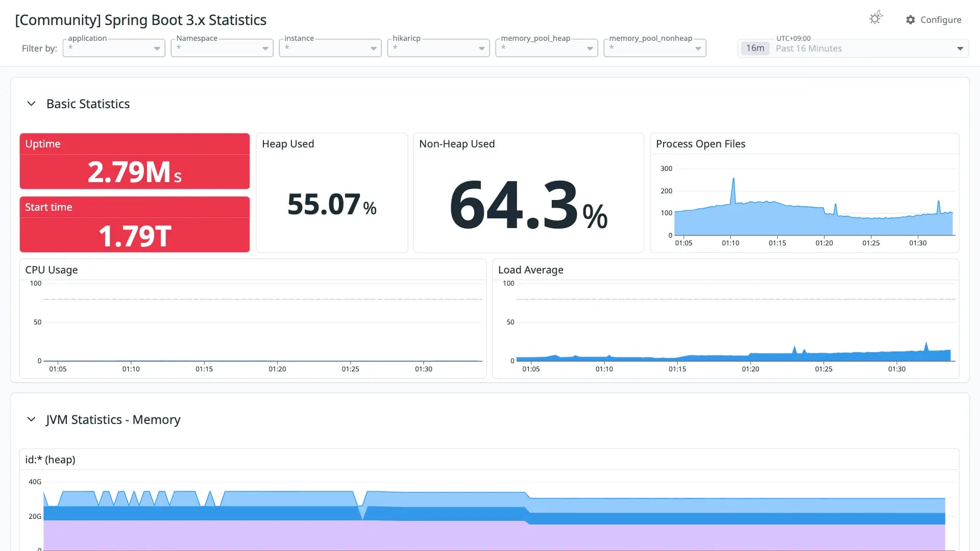Click the 16m time span badge

pos(755,48)
